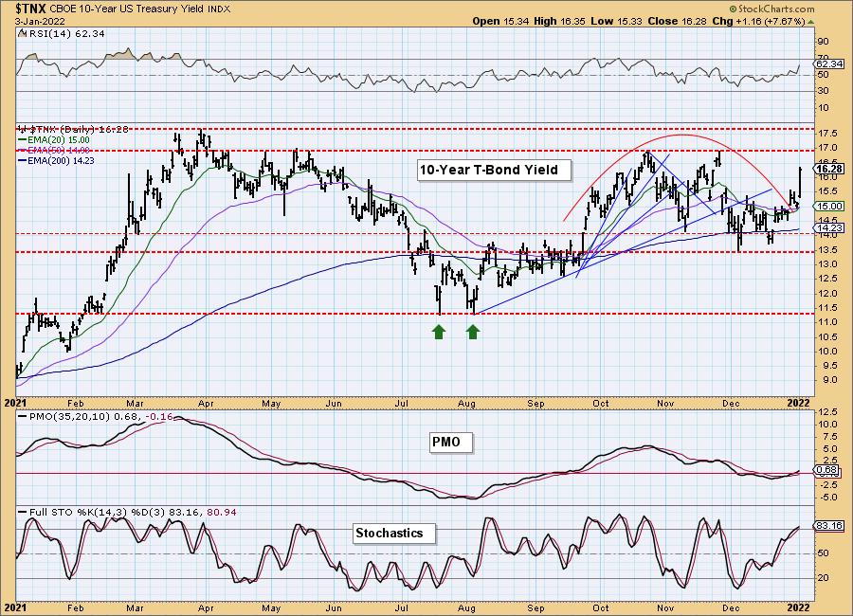Click the 83.16 stochastics value tag
Viewport: 853px width, 616px height.
click(x=829, y=526)
